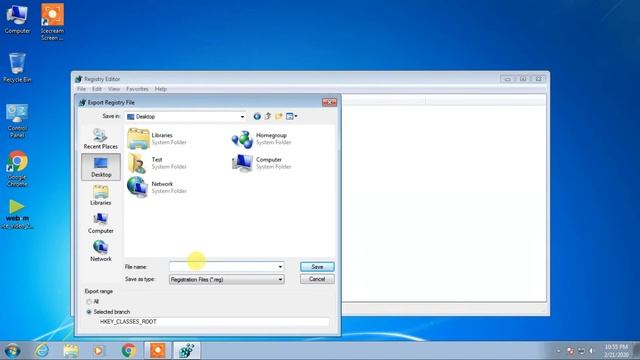
Task: Select the Network system folder in file list
Action: (157, 187)
